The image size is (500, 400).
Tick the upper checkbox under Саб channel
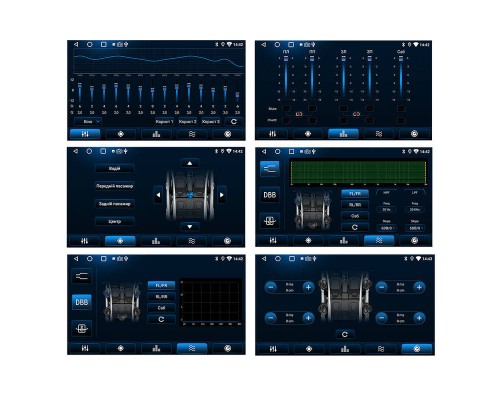[x=401, y=108]
